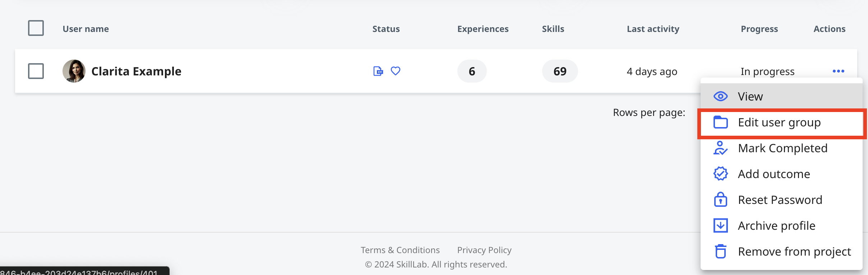868x275 pixels.
Task: Click the eye icon next to View
Action: pyautogui.click(x=720, y=96)
